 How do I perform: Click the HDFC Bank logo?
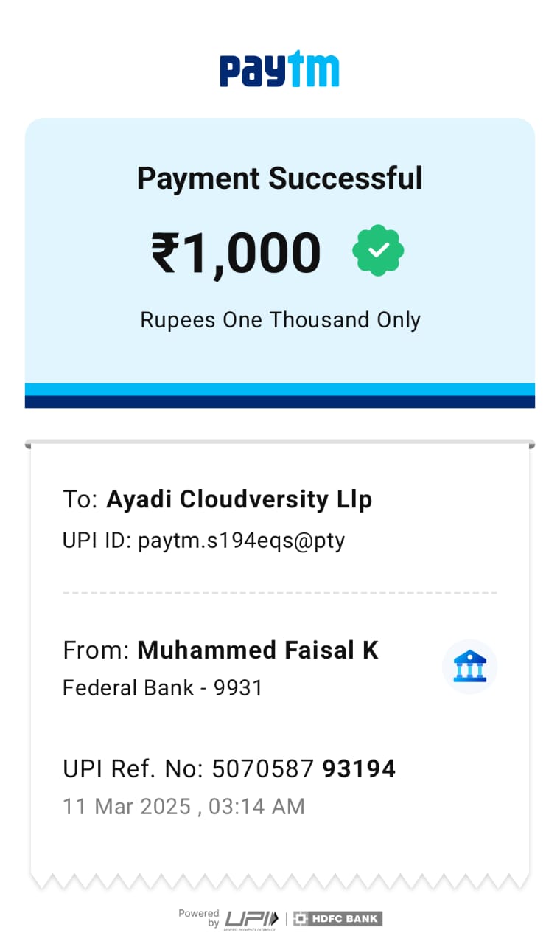(x=337, y=919)
